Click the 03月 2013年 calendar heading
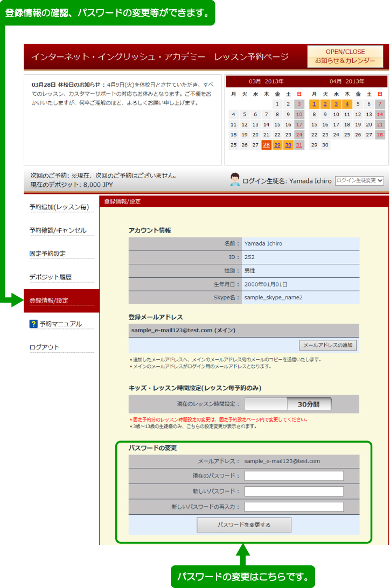Viewport: 390px width, 588px height. [266, 81]
